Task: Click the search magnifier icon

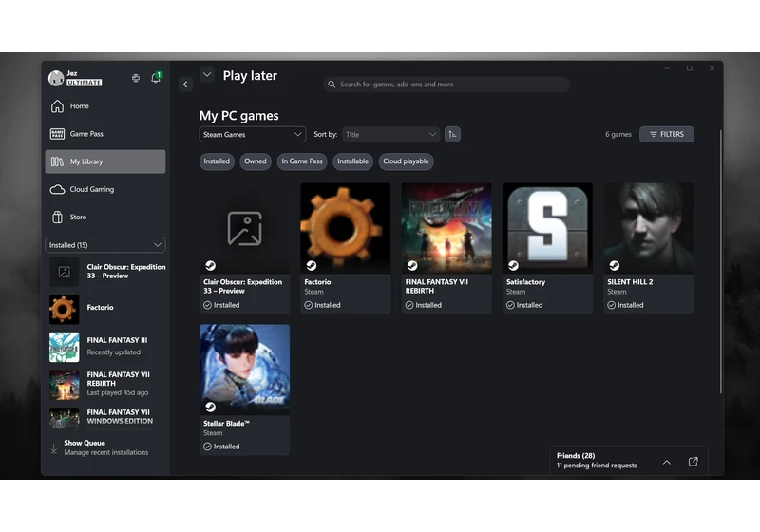Action: [x=332, y=85]
